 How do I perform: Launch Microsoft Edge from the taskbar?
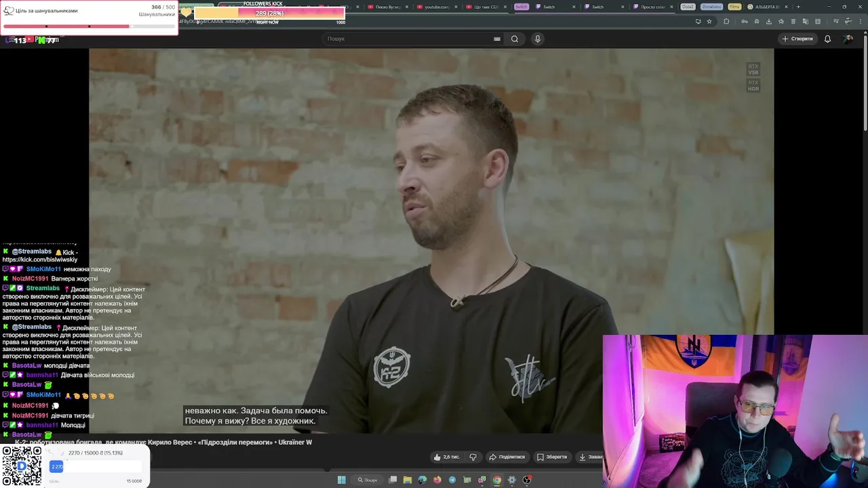pyautogui.click(x=422, y=480)
